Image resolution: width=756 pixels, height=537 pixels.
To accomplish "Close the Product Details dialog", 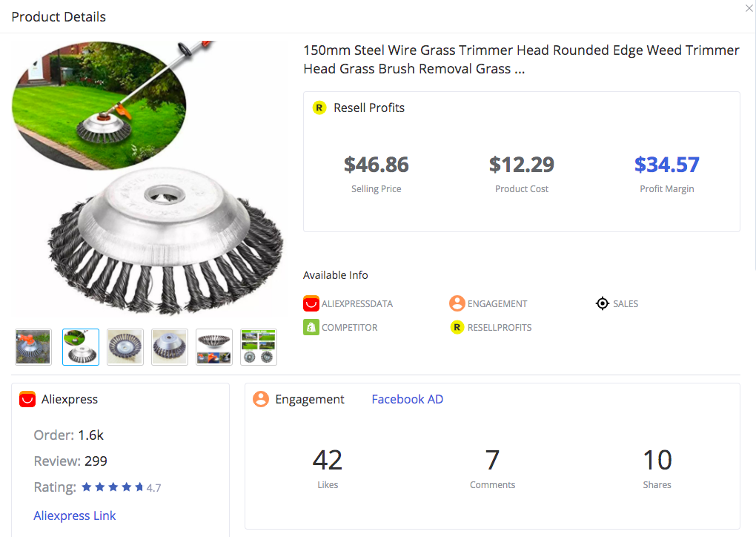I will [x=749, y=8].
